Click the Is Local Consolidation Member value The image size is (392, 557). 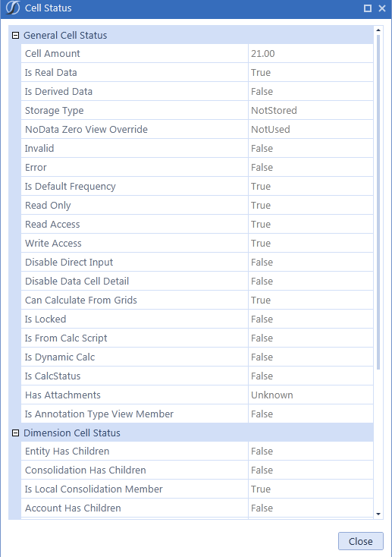pyautogui.click(x=261, y=489)
